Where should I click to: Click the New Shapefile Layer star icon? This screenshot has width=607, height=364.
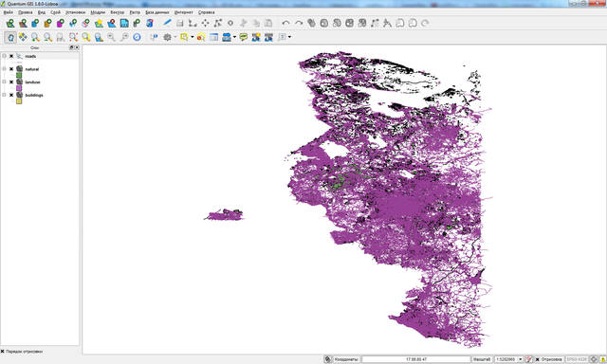(x=99, y=23)
